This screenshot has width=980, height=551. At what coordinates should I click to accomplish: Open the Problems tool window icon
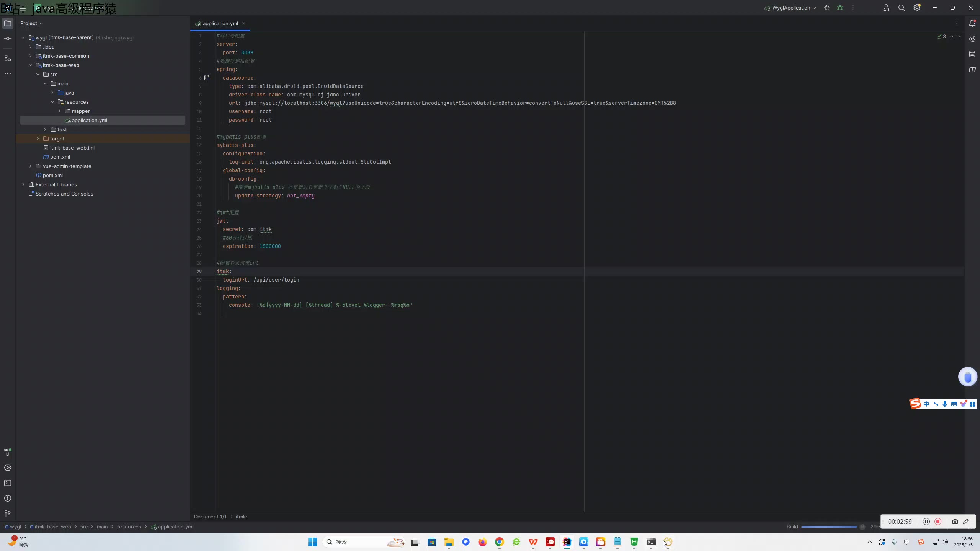[x=8, y=498]
